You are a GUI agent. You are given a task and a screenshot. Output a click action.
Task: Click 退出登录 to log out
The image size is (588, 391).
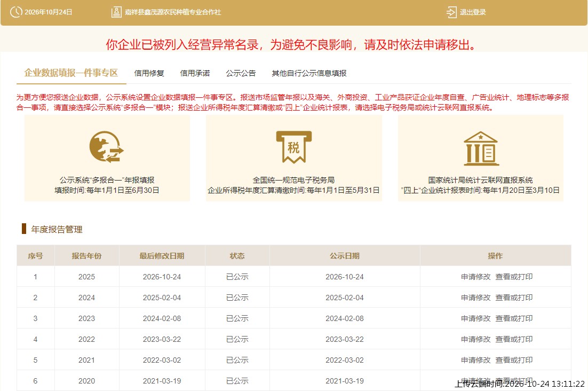[x=473, y=12]
